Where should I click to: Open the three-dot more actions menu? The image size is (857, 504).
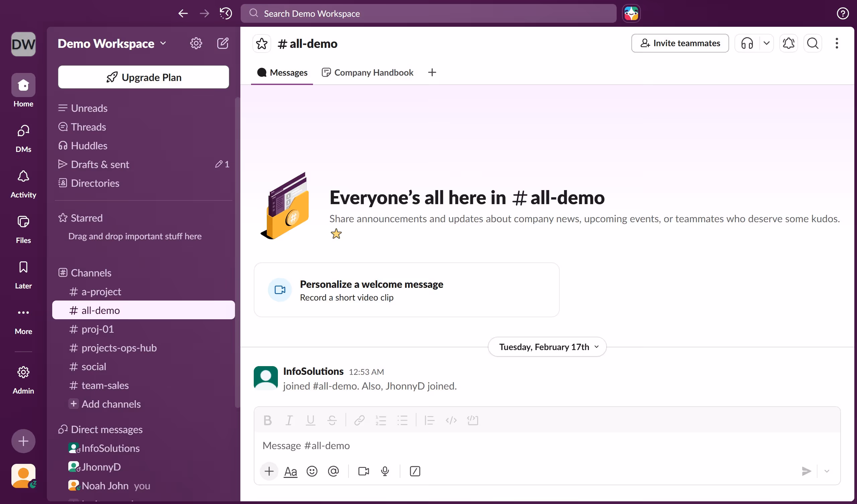pyautogui.click(x=837, y=43)
